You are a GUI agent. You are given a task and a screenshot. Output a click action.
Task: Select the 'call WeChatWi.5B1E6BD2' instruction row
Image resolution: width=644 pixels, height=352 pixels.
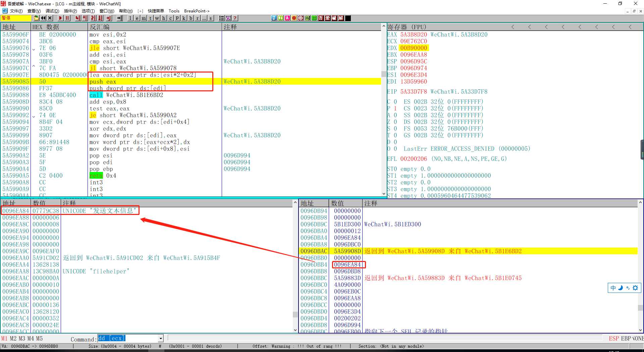[191, 95]
